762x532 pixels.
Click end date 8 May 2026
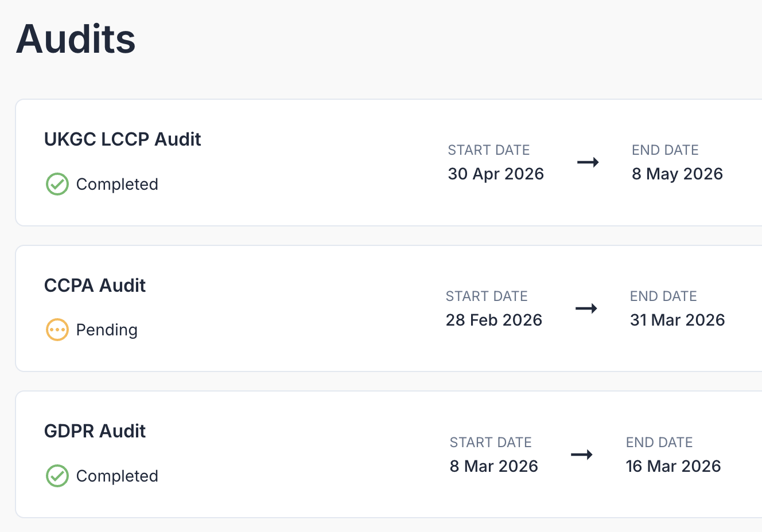point(678,174)
